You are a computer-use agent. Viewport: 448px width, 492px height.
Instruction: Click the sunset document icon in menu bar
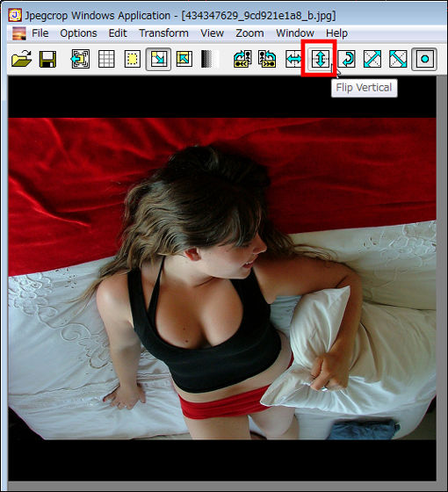(x=19, y=33)
